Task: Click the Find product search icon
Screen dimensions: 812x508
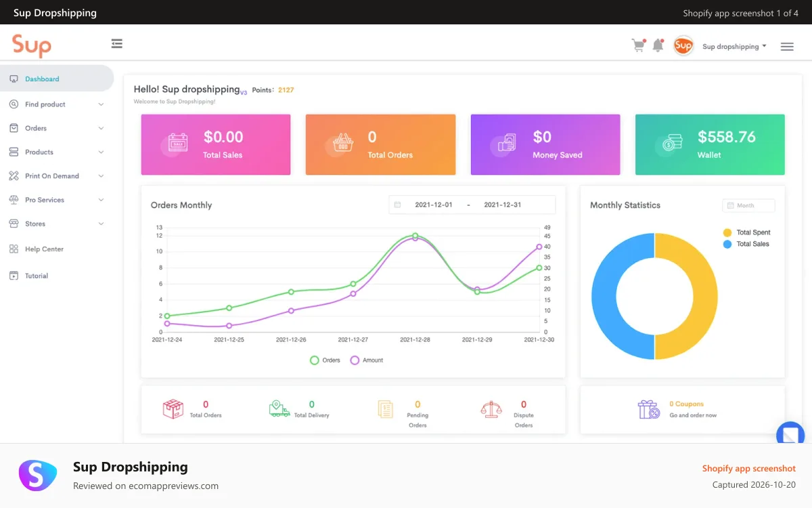Action: coord(14,104)
